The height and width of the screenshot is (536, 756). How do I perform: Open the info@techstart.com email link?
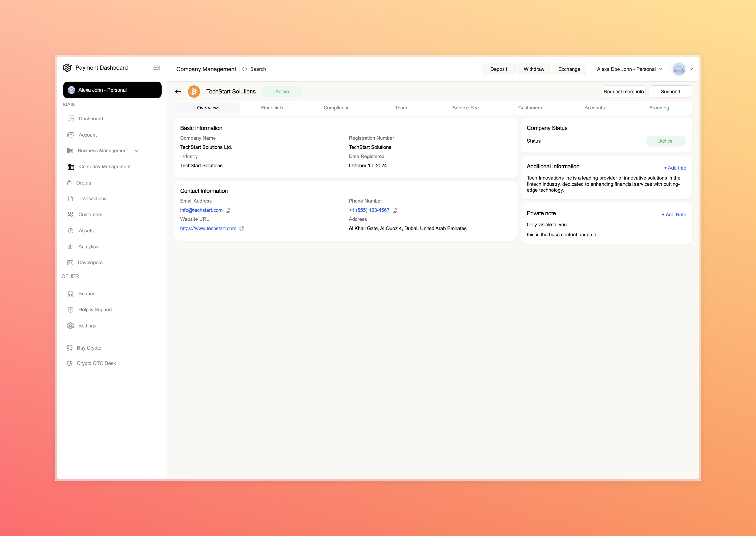(x=201, y=210)
